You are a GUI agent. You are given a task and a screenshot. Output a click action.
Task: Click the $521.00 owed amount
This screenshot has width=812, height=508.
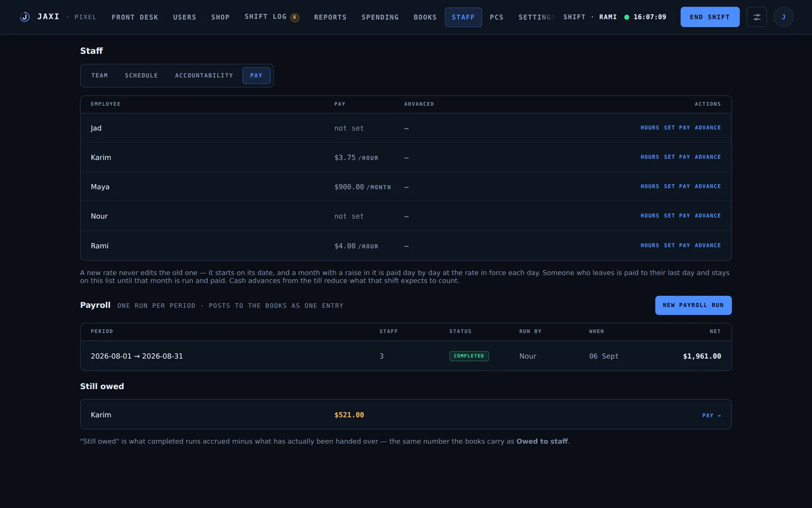tap(349, 415)
